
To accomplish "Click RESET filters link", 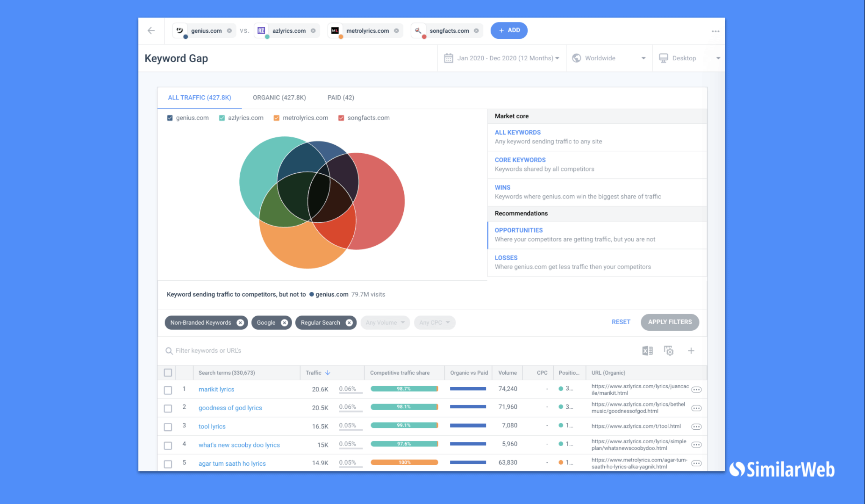I will [621, 322].
